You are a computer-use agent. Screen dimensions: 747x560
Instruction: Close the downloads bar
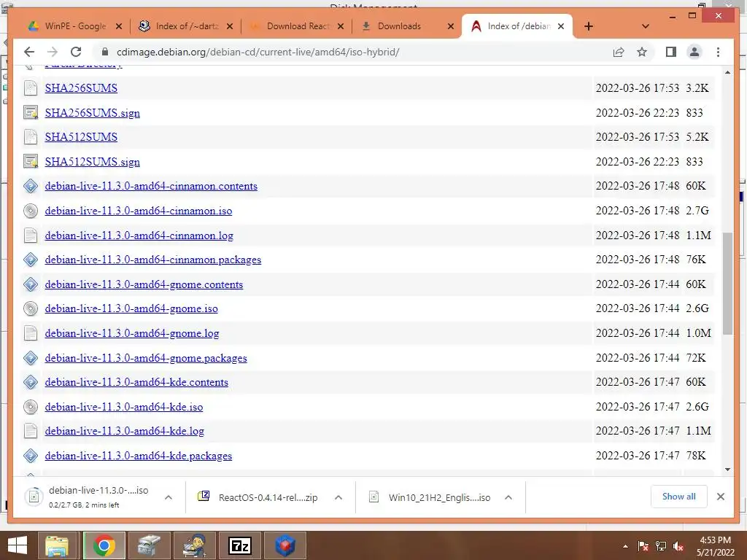pos(720,497)
